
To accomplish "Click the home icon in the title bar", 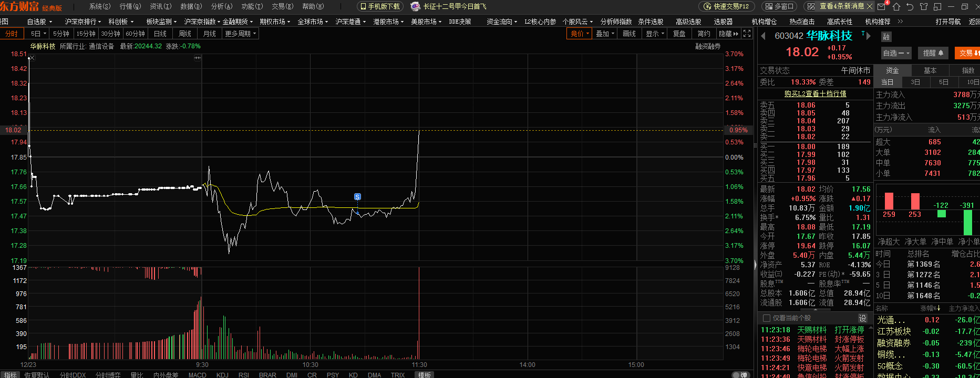I will point(897,6).
